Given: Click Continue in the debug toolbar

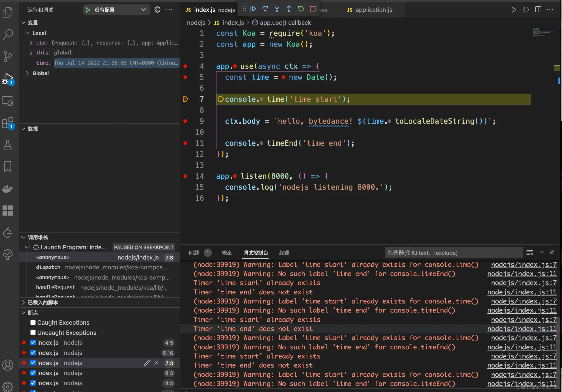Looking at the screenshot, I should tap(253, 9).
